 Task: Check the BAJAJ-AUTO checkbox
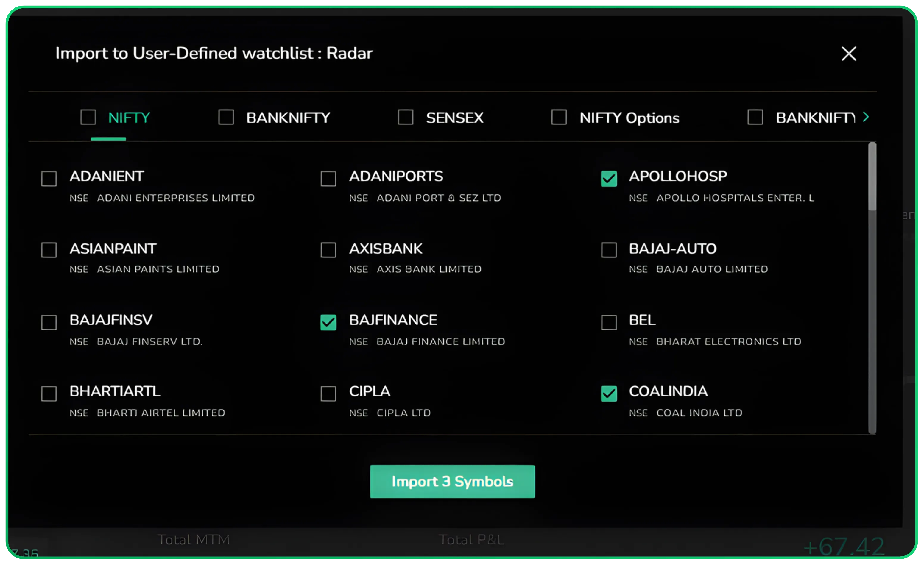click(x=608, y=250)
